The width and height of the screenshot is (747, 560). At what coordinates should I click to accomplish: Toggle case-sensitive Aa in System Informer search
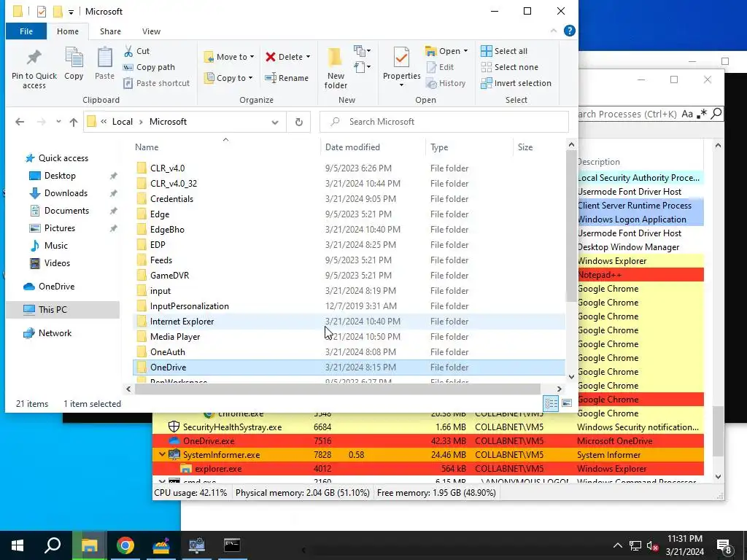point(687,114)
